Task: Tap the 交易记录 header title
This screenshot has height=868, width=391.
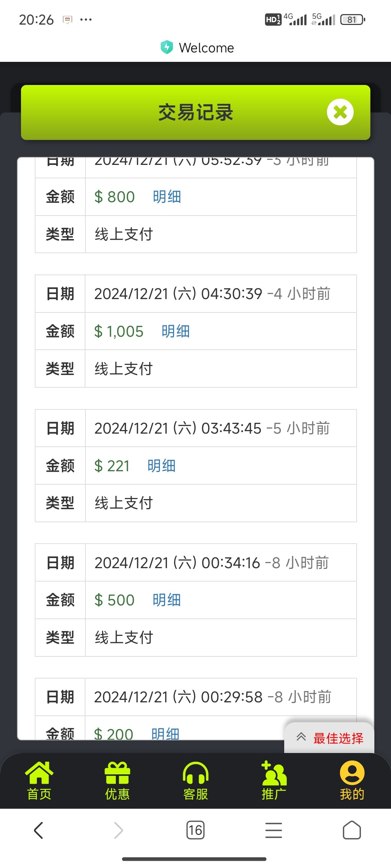Action: click(x=195, y=112)
